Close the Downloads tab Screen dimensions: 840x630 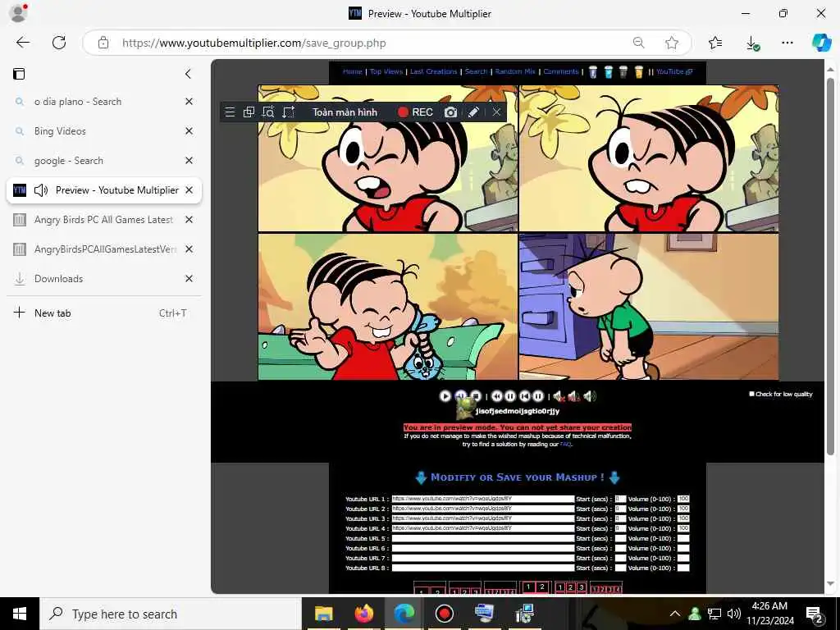189,279
